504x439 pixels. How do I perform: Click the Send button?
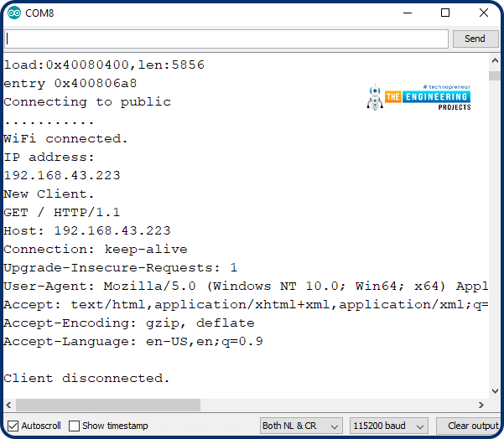(475, 39)
